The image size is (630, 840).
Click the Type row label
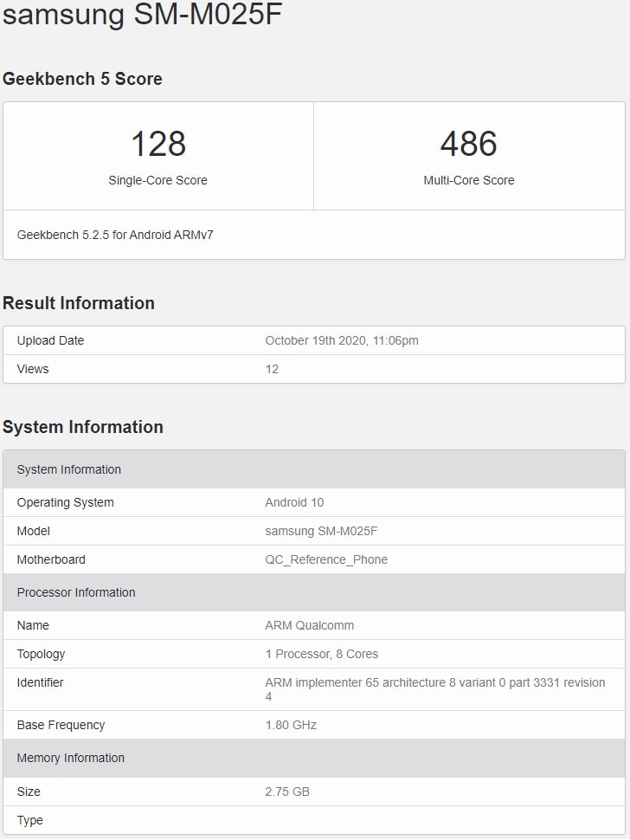pyautogui.click(x=30, y=820)
